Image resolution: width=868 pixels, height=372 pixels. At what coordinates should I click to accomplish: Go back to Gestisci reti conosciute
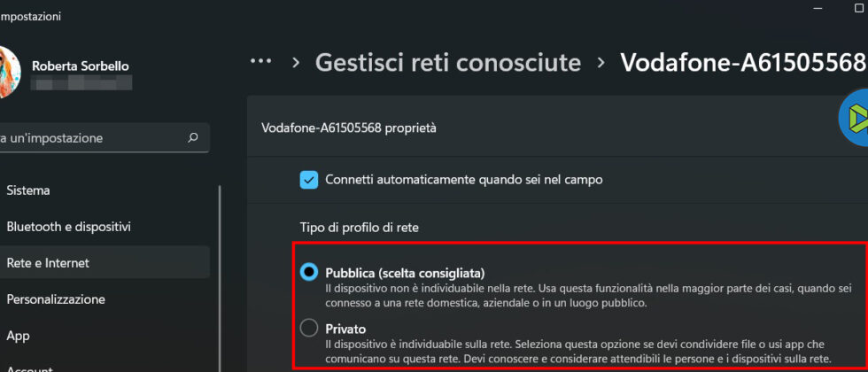click(448, 63)
